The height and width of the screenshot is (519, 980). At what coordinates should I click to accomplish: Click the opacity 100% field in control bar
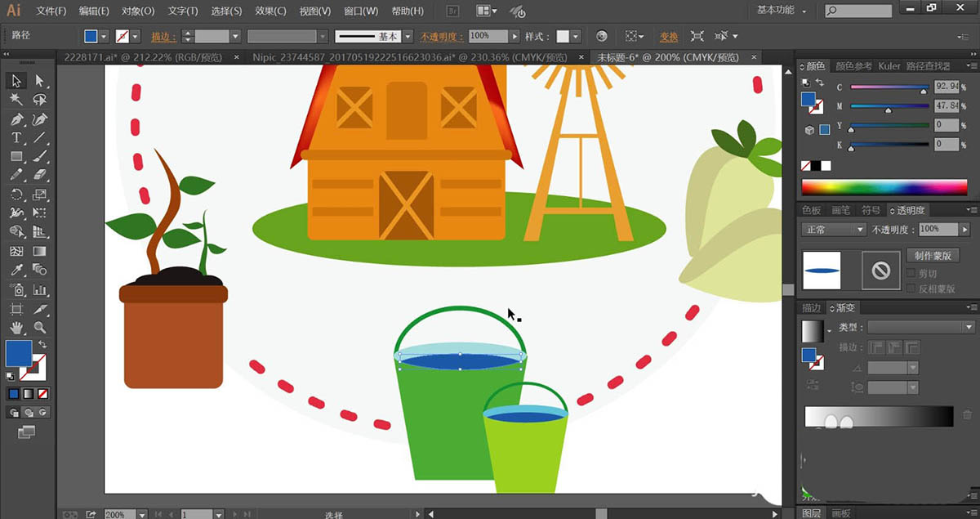point(488,37)
